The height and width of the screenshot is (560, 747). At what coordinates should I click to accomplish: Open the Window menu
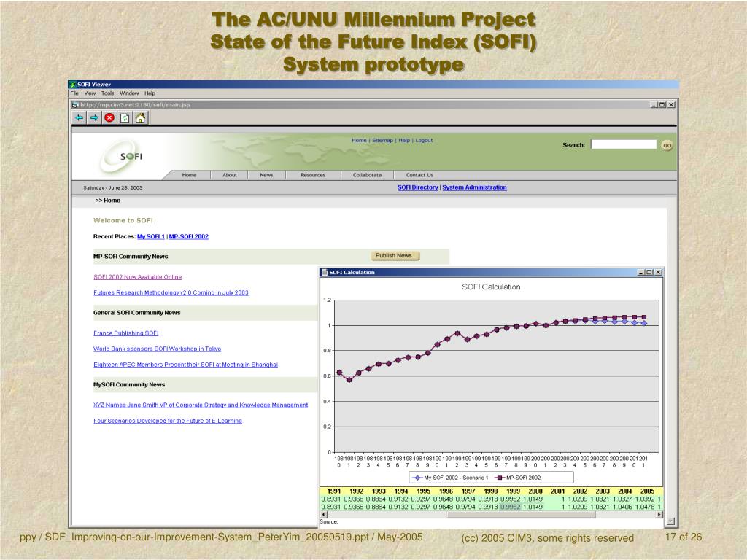pos(129,93)
